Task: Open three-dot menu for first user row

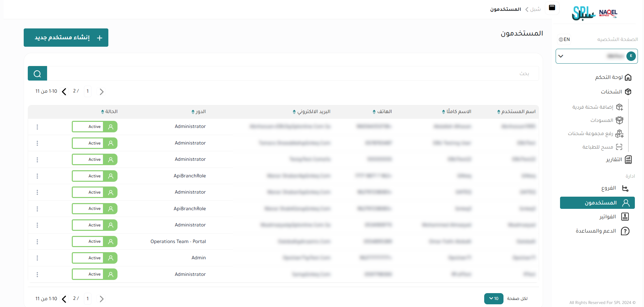Action: point(37,127)
